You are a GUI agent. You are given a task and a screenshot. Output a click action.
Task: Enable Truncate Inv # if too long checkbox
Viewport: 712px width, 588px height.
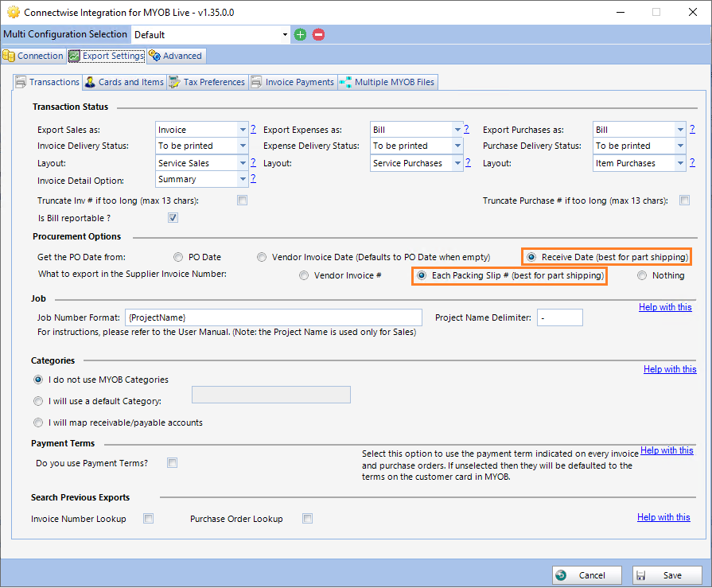(x=242, y=201)
